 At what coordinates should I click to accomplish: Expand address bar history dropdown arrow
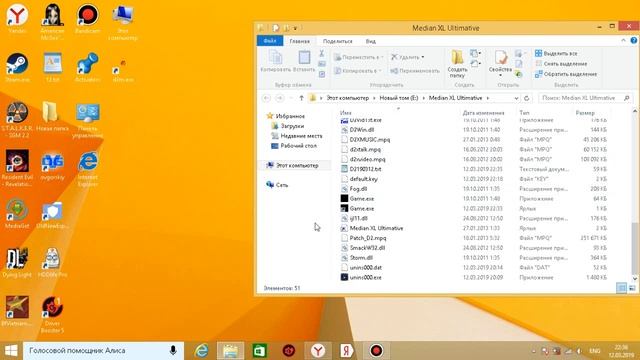516,98
